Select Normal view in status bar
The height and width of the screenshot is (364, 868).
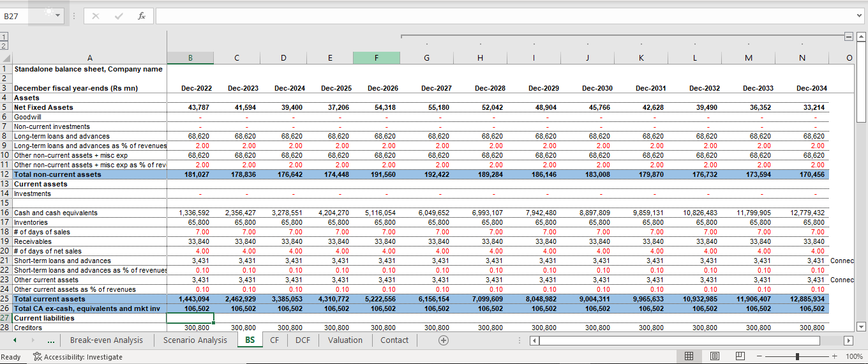click(x=689, y=356)
